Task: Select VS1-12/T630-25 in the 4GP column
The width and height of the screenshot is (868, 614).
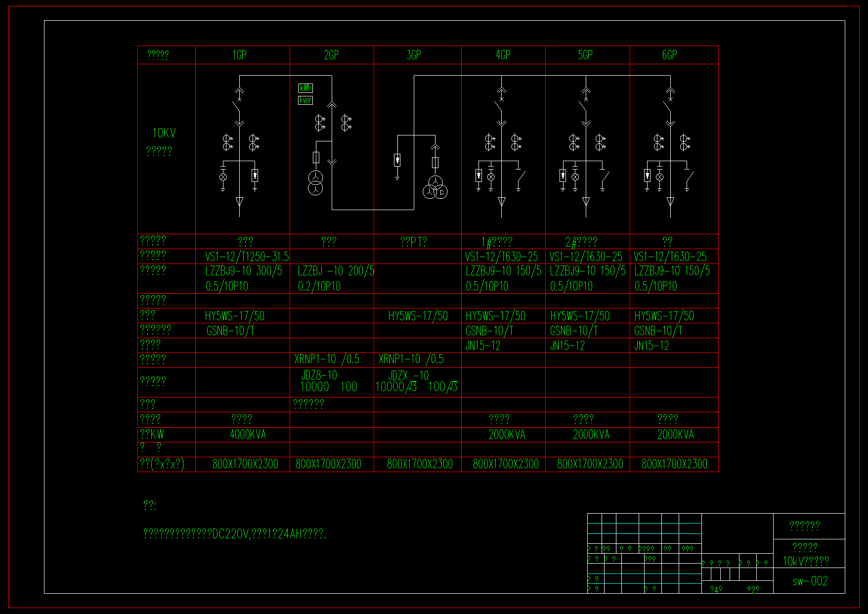Action: pyautogui.click(x=502, y=257)
